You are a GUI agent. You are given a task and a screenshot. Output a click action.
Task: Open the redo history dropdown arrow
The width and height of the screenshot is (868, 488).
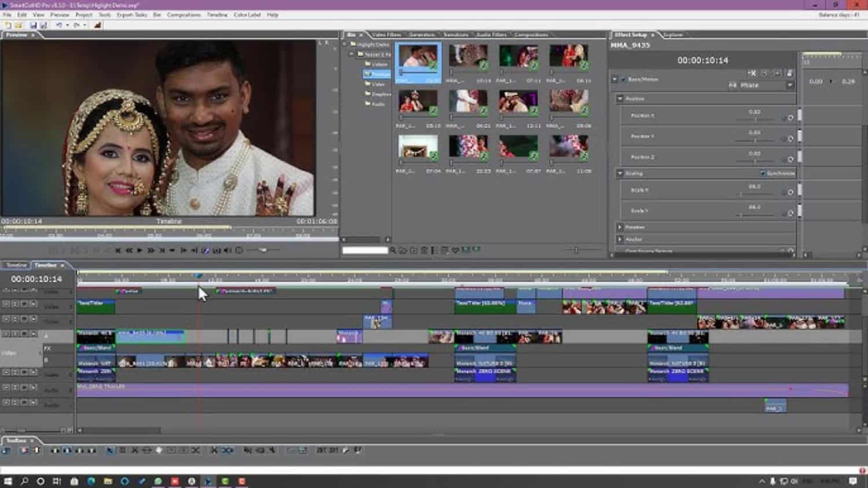84,25
